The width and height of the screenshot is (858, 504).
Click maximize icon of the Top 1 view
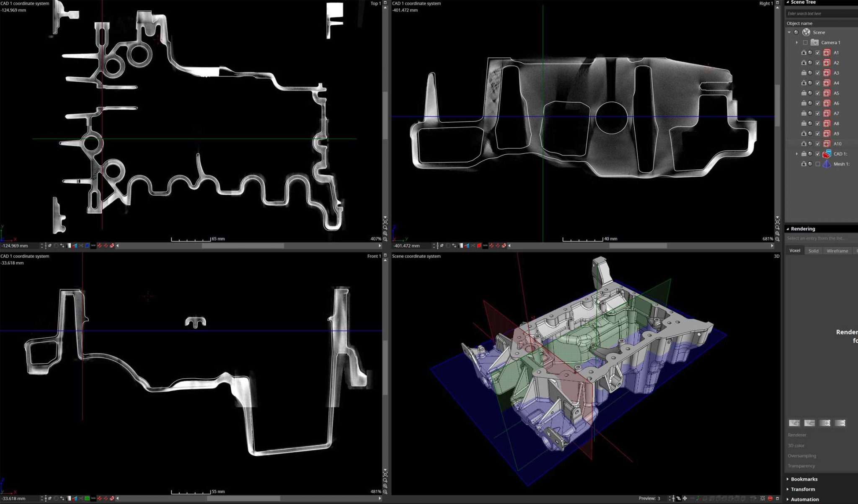pos(385,3)
